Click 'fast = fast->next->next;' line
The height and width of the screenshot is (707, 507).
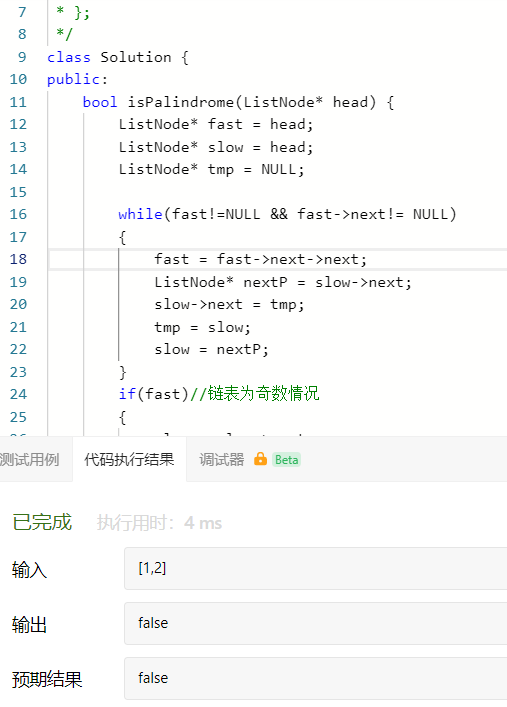click(260, 259)
